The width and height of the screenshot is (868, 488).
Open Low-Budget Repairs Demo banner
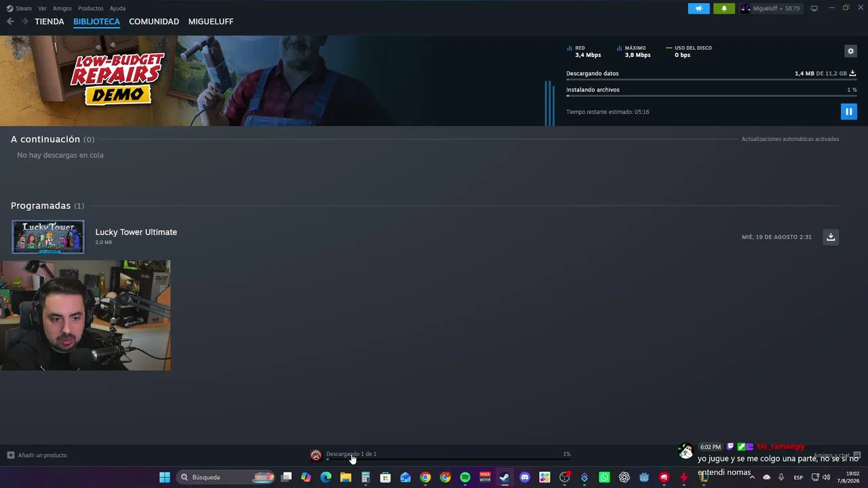(117, 79)
